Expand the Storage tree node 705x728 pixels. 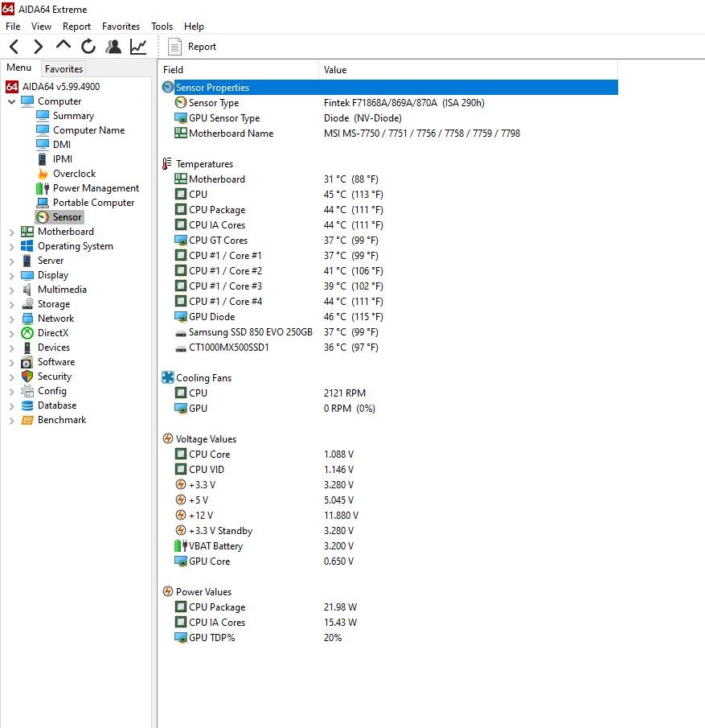click(x=11, y=305)
